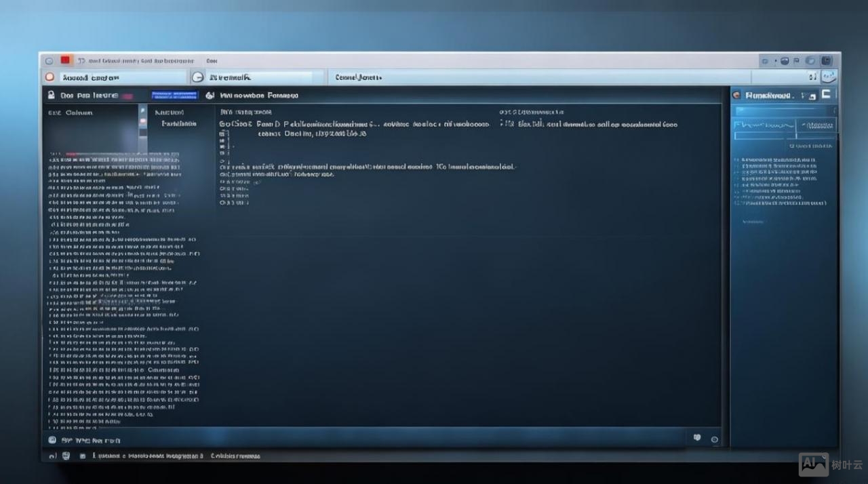Click the orange circle icon in right panel header
This screenshot has width=868, height=484.
point(737,96)
